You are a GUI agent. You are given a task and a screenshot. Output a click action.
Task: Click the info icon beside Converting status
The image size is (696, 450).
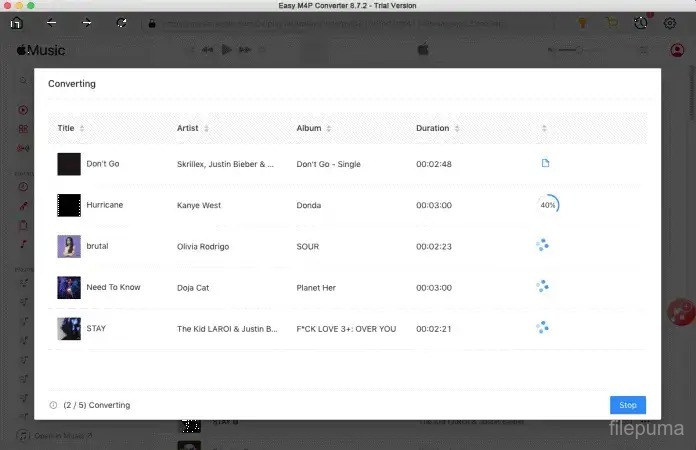53,405
